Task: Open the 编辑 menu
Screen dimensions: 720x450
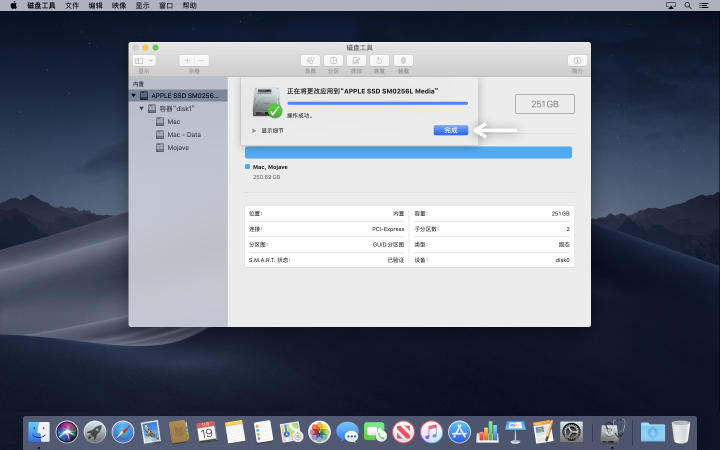Action: coord(95,6)
